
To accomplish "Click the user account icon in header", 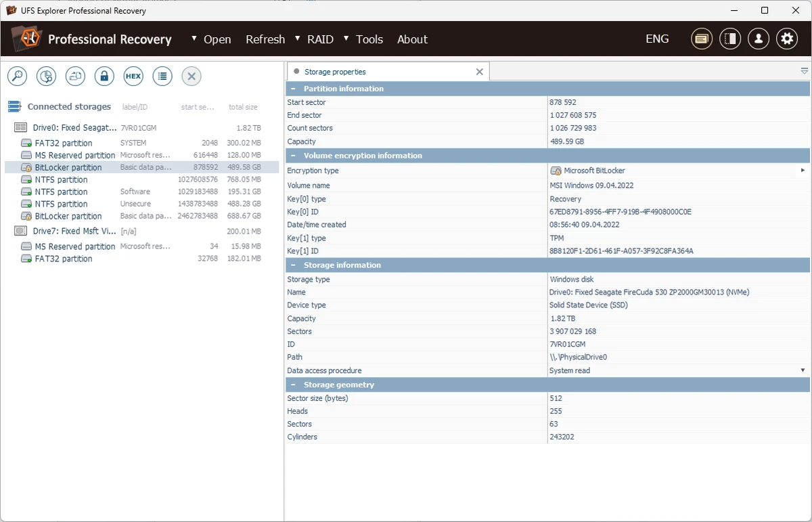I will click(759, 39).
